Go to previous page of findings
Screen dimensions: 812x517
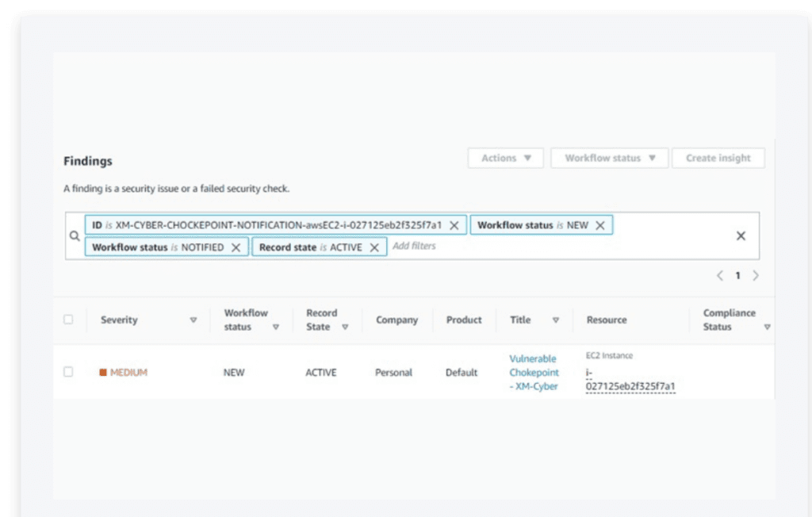tap(719, 276)
